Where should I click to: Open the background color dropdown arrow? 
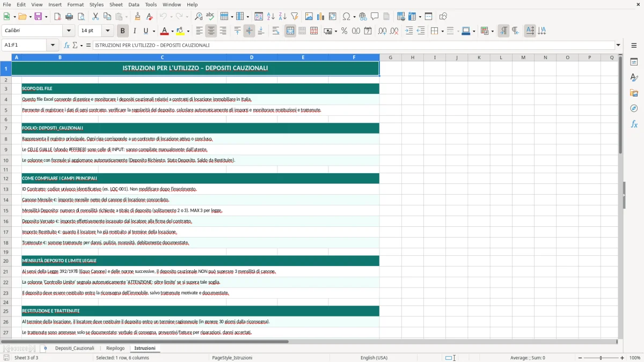pos(188,31)
